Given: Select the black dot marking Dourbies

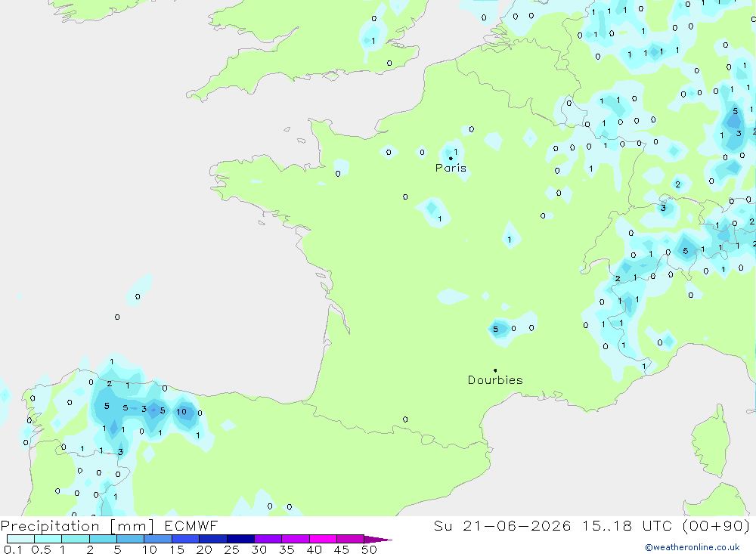Looking at the screenshot, I should click(495, 370).
